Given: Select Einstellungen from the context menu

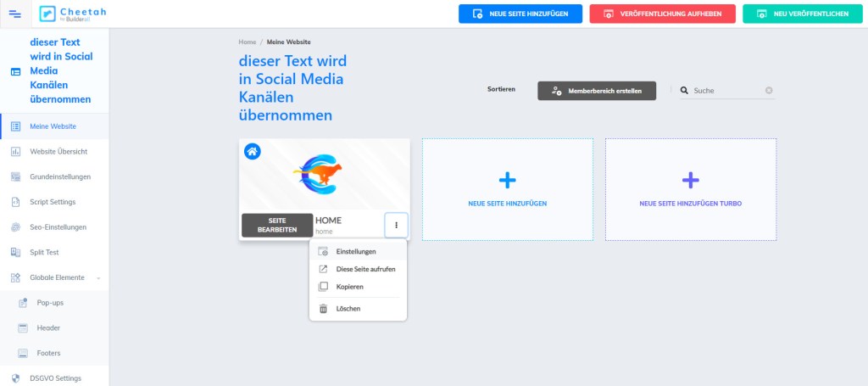Looking at the screenshot, I should [356, 252].
